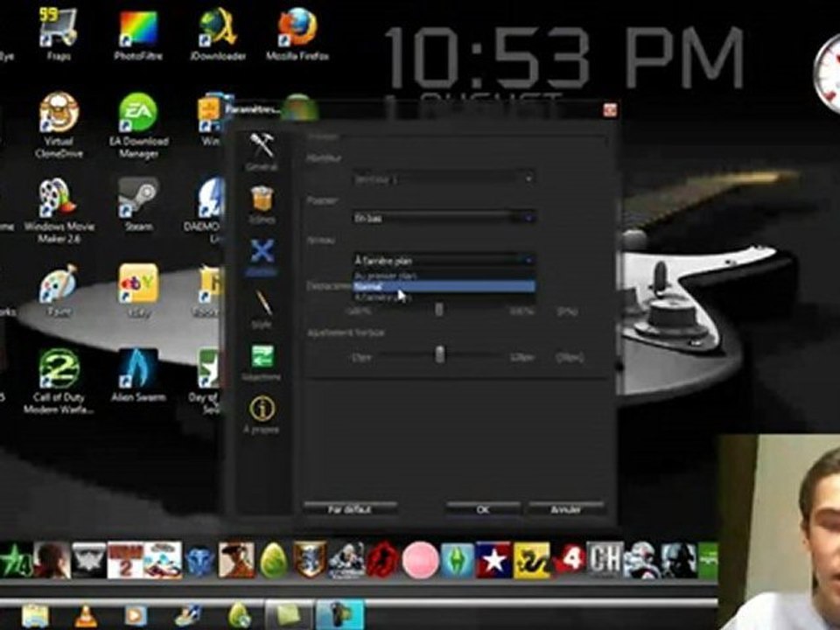
Task: Click the green star 4 dock icon
Action: pyautogui.click(x=16, y=560)
